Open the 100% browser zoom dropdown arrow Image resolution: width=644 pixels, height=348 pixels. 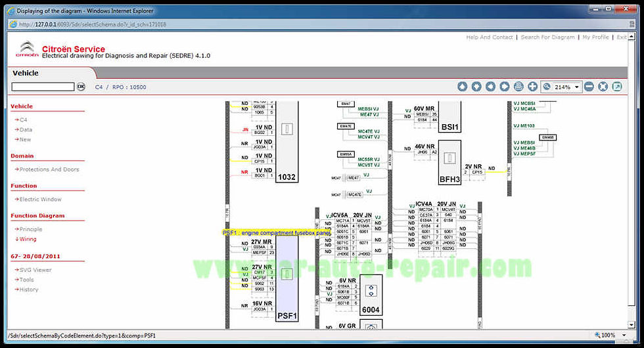click(624, 336)
